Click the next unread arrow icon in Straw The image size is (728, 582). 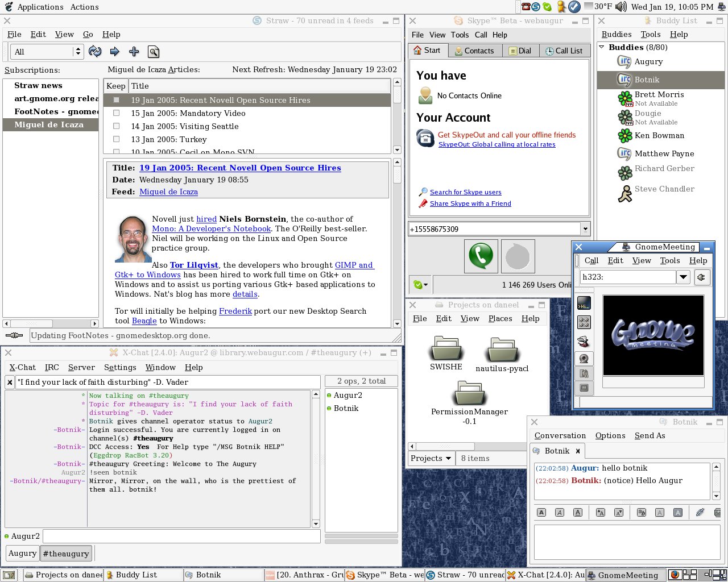tap(114, 52)
